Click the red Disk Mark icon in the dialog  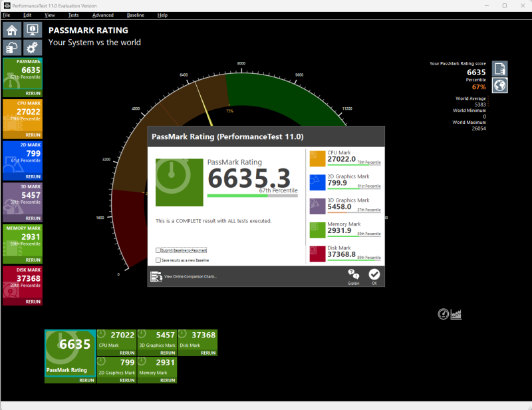[318, 254]
